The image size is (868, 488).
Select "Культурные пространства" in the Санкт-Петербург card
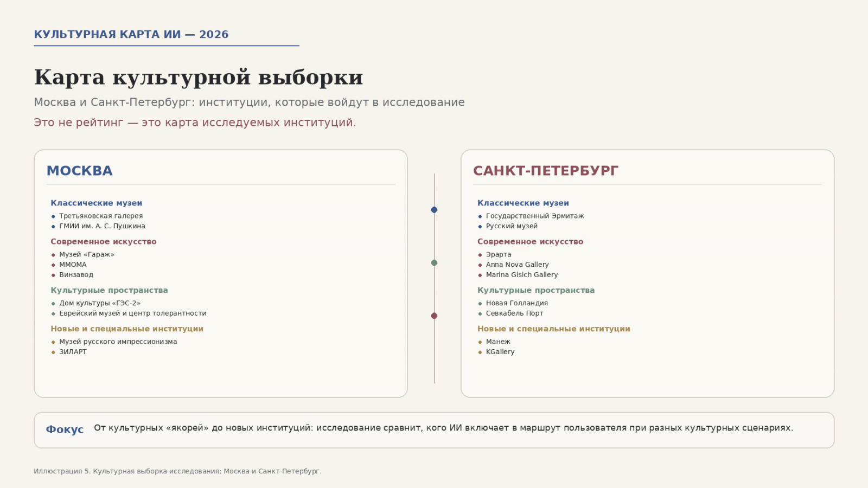pos(536,290)
